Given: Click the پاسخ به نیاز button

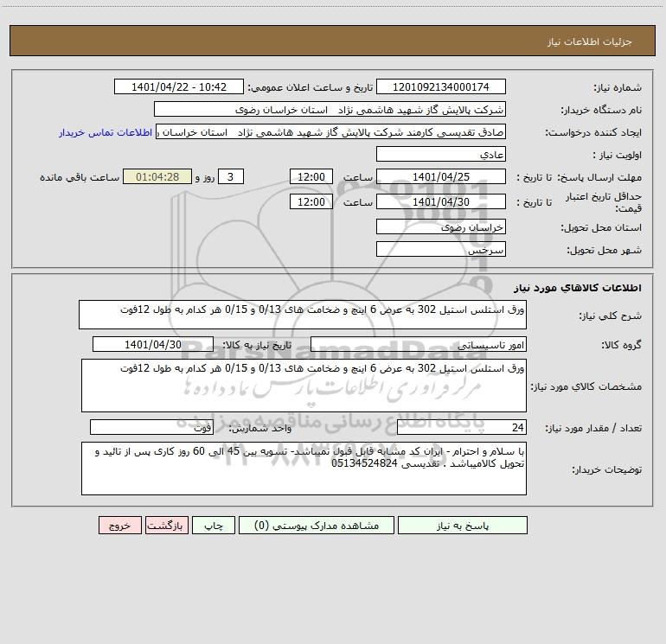Looking at the screenshot, I should point(462,526).
